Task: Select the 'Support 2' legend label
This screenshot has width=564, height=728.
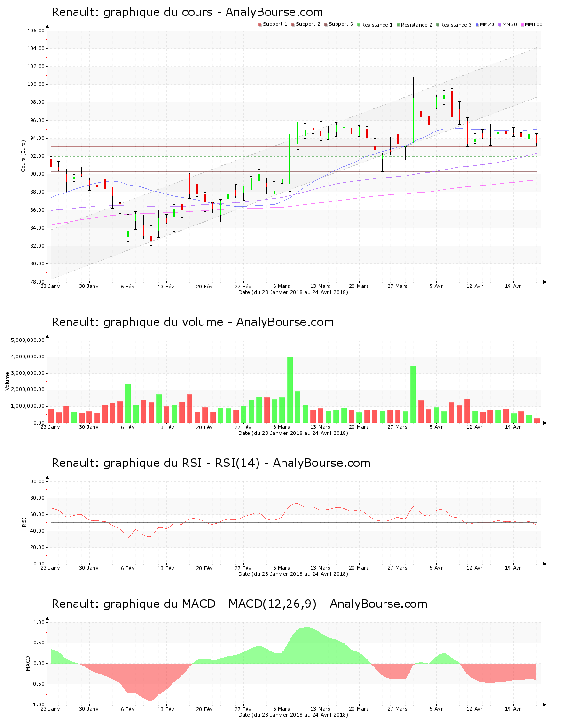Action: point(308,24)
